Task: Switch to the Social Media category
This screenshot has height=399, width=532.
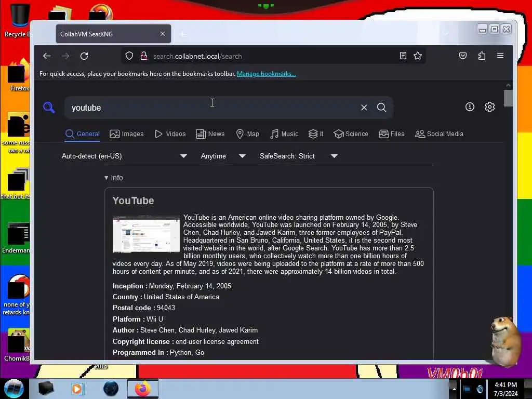Action: click(x=439, y=134)
